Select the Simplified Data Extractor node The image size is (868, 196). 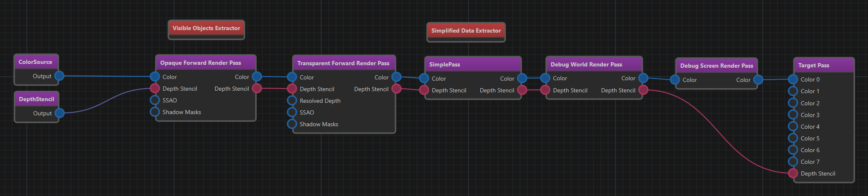click(x=466, y=32)
